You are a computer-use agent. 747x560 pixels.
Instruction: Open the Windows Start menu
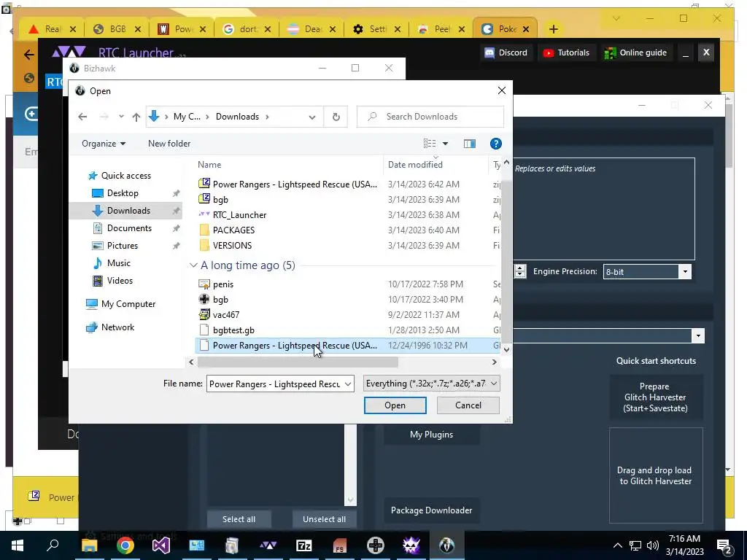(18, 545)
